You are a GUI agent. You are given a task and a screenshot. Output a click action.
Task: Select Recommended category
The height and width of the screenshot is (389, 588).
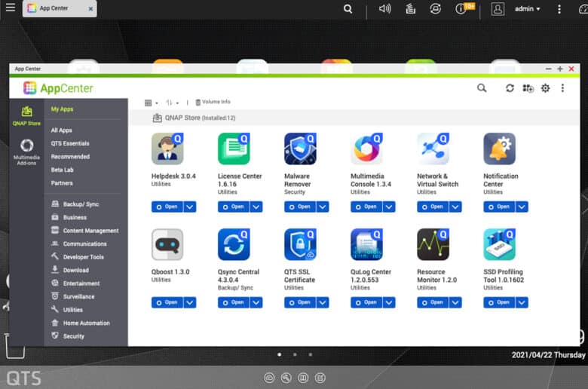[70, 156]
